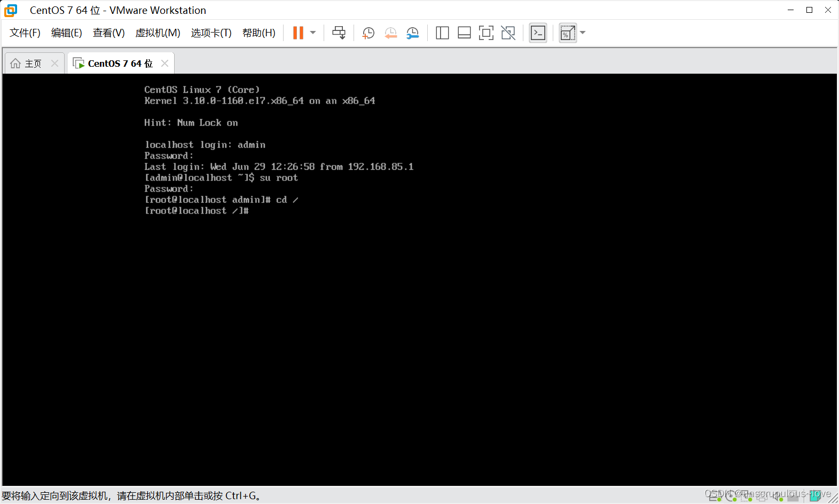839x504 pixels.
Task: Send Ctrl+Alt+Del to the virtual machine
Action: click(x=339, y=33)
